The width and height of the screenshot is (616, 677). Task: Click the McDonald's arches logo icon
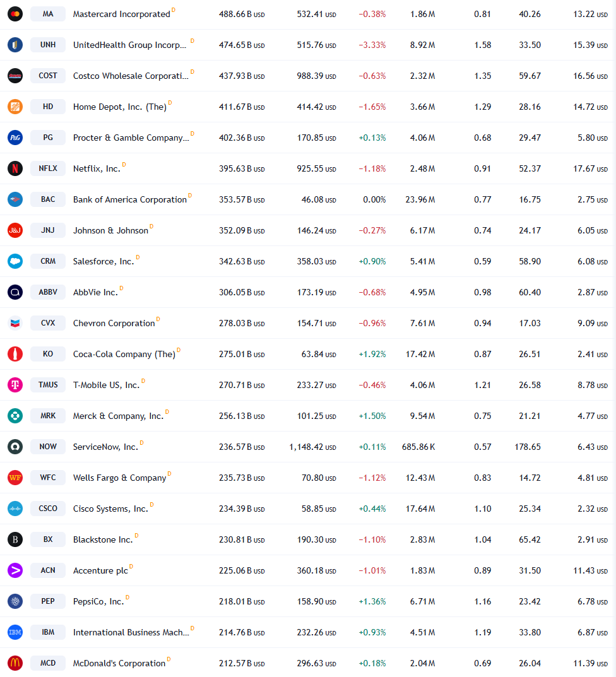[x=15, y=664]
